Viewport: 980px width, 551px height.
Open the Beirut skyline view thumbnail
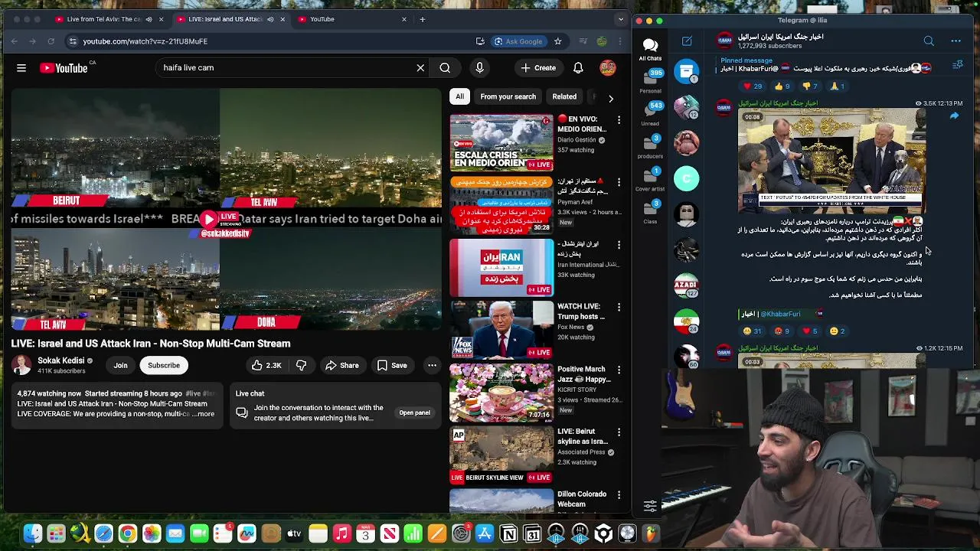click(x=501, y=455)
